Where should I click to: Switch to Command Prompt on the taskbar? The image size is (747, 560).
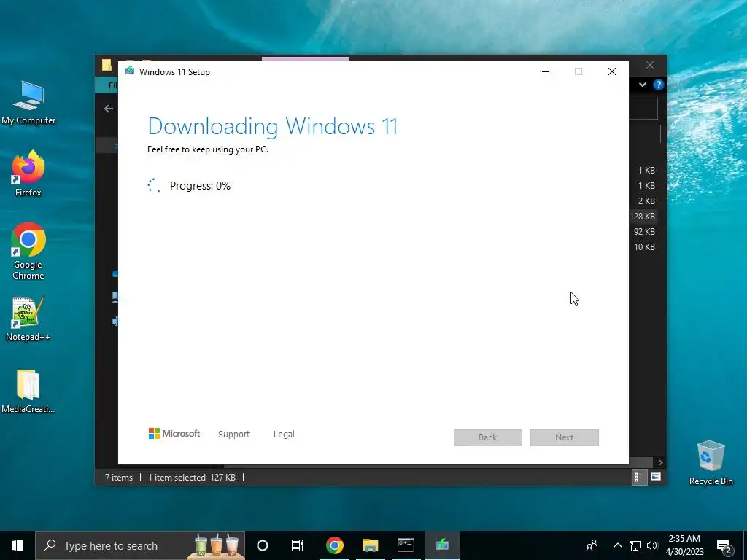406,545
